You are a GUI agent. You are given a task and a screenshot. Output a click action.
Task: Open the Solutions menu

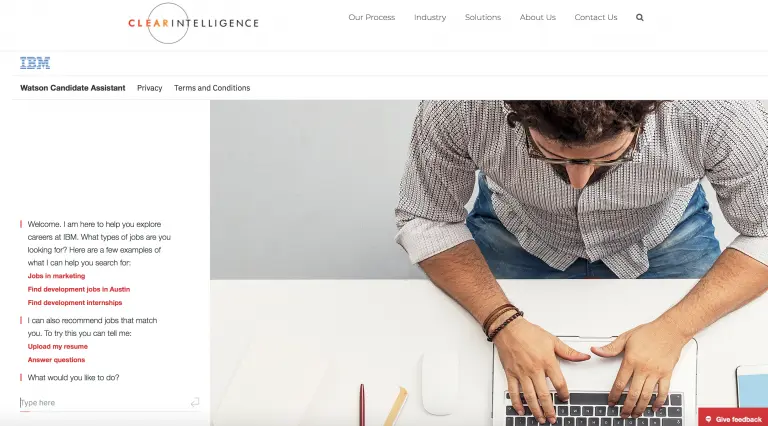pyautogui.click(x=483, y=17)
